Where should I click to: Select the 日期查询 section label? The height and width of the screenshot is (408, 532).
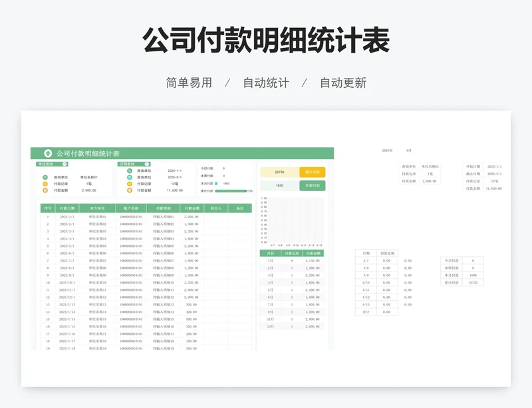coord(134,164)
